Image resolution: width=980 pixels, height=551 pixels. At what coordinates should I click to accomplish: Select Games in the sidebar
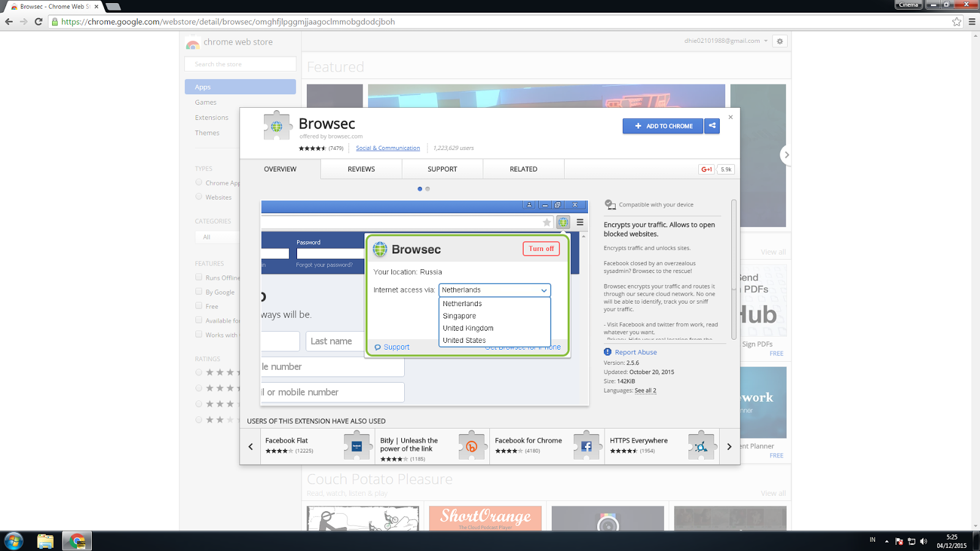point(206,102)
